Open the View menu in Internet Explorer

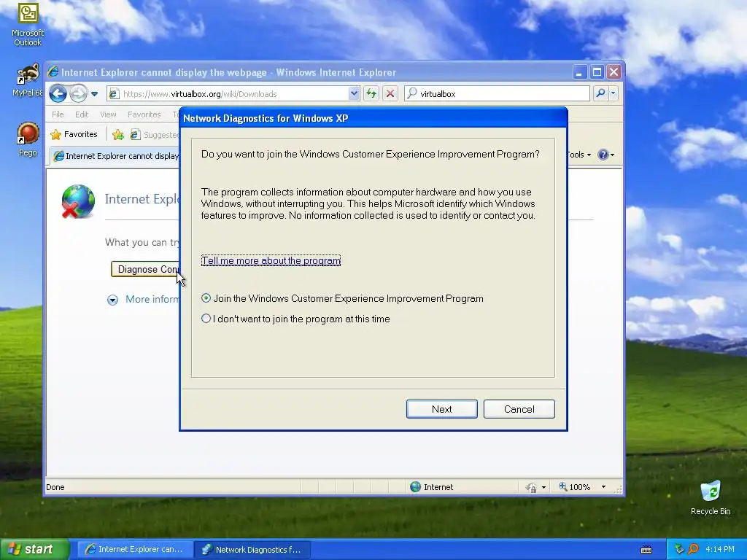(108, 114)
